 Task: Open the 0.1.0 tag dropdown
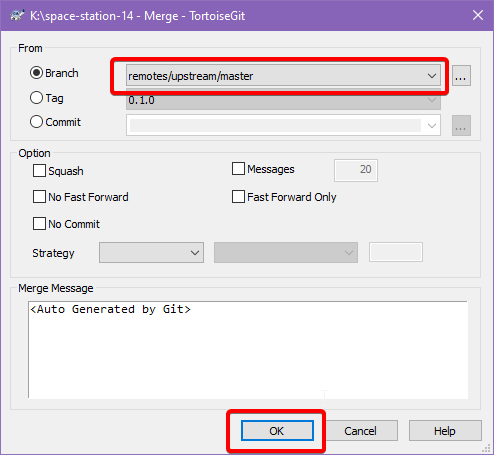click(283, 100)
